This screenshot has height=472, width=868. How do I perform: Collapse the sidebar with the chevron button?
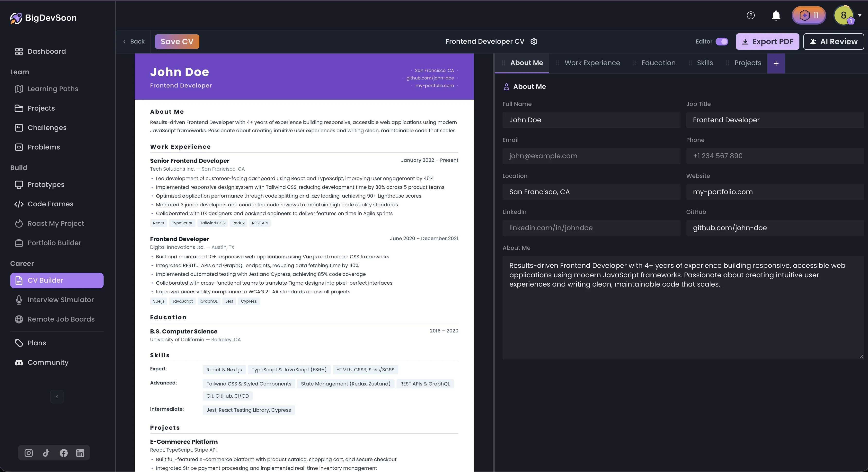point(57,397)
